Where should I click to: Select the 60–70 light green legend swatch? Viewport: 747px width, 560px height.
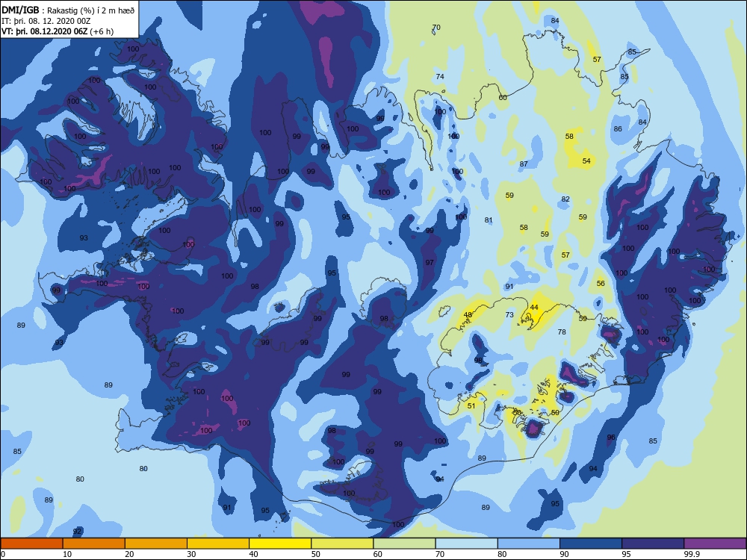pos(404,544)
